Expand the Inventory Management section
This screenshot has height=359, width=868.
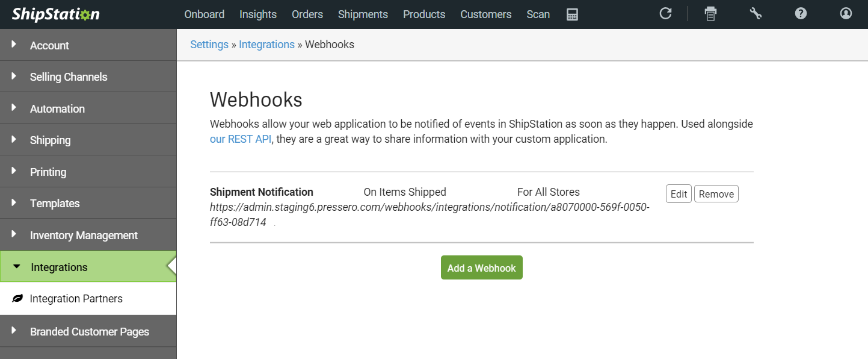tap(88, 235)
